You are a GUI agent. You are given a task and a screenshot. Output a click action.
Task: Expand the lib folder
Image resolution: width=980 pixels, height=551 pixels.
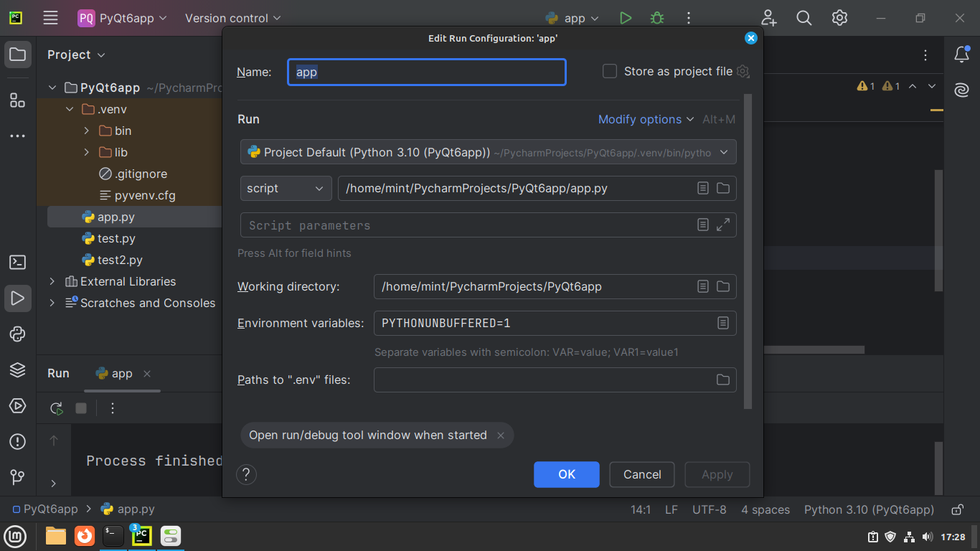[87, 152]
